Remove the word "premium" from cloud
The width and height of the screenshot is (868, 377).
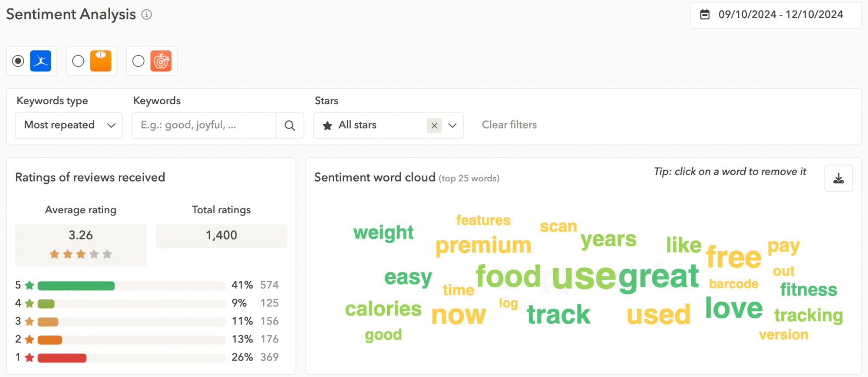tap(483, 245)
